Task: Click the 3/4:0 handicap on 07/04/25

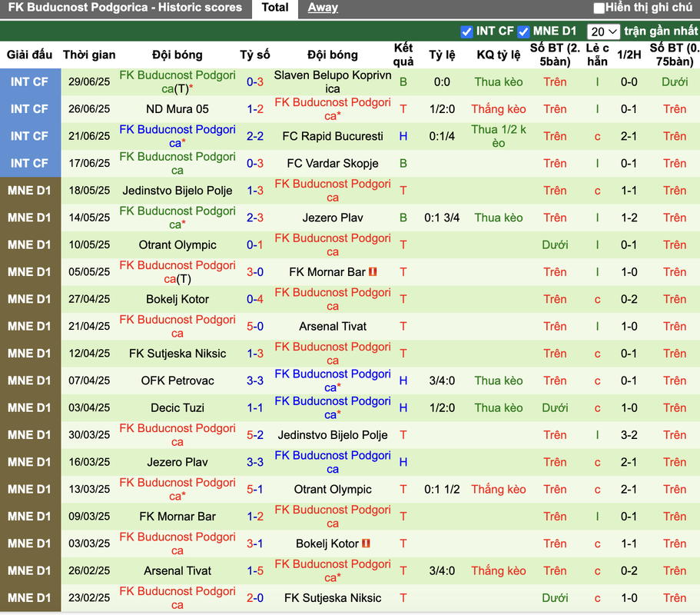Action: point(442,381)
